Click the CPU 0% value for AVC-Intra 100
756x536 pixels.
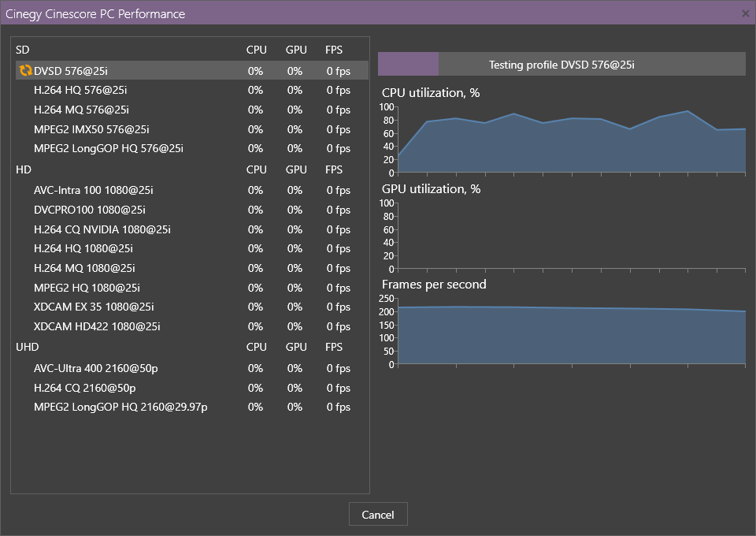[255, 190]
